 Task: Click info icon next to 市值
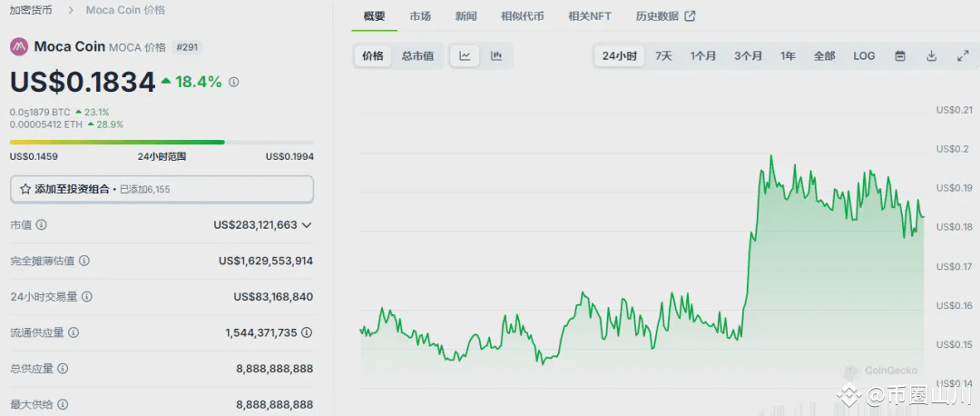point(42,224)
